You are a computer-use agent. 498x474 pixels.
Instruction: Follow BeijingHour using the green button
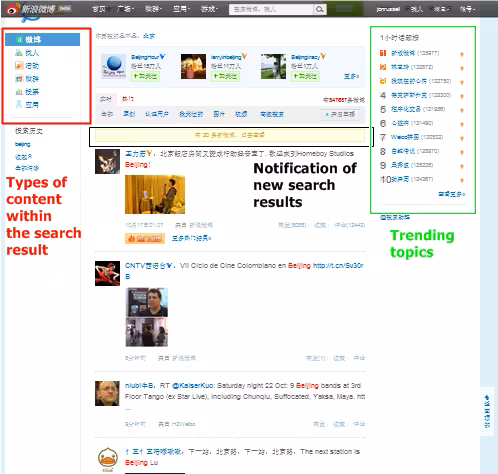point(145,76)
